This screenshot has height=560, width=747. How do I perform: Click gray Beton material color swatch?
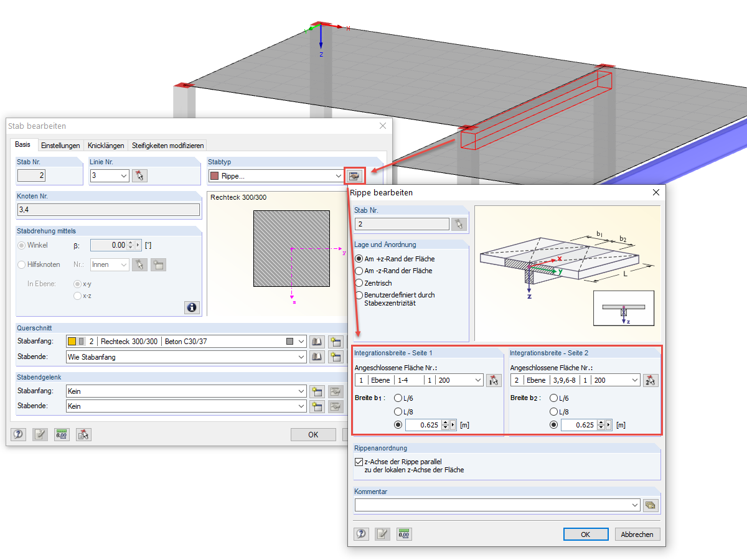point(290,342)
